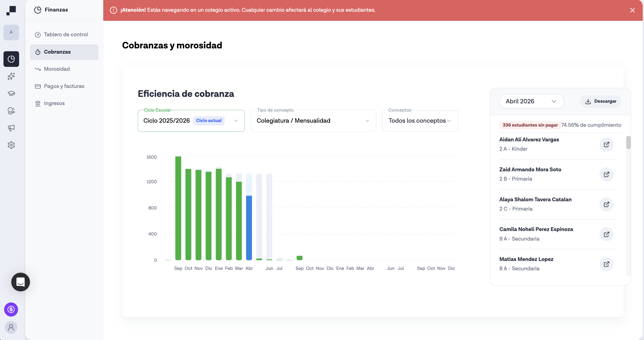
Task: Open Pagos y facturas section
Action: (64, 86)
